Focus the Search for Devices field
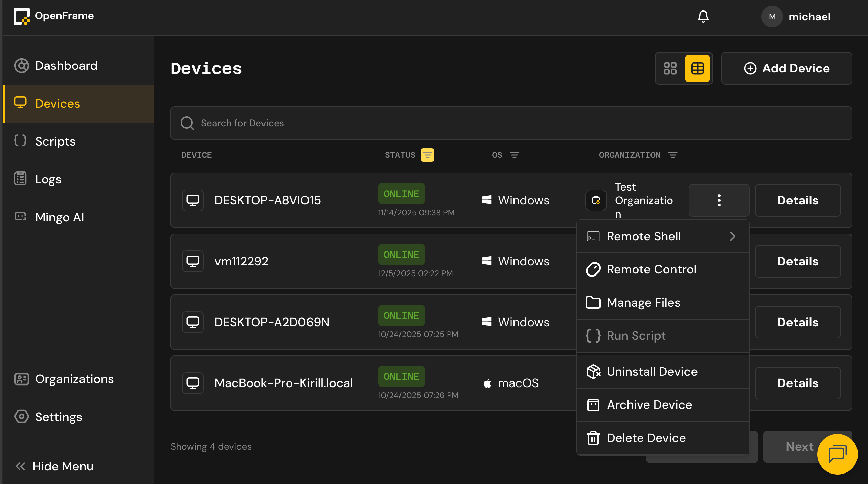Viewport: 868px width, 484px height. pyautogui.click(x=511, y=123)
